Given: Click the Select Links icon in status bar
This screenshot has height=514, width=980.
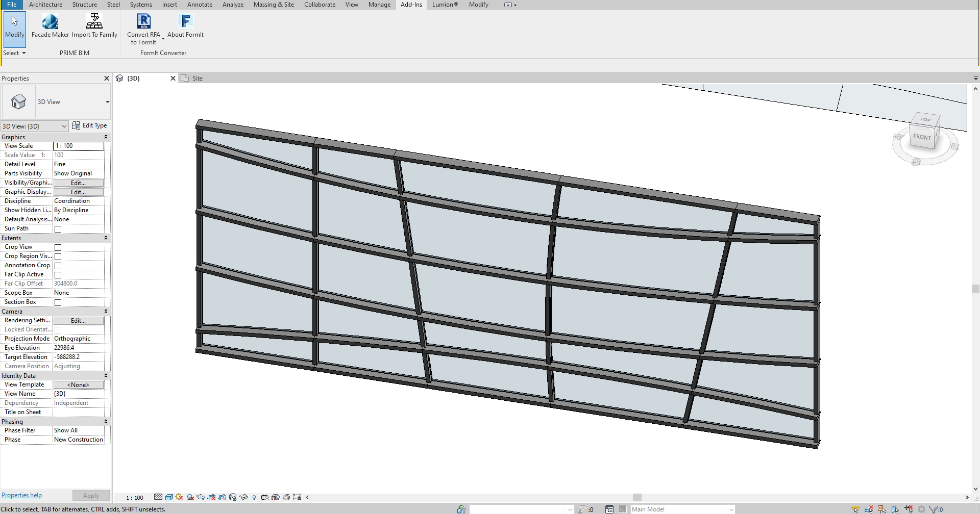Looking at the screenshot, I should 855,509.
